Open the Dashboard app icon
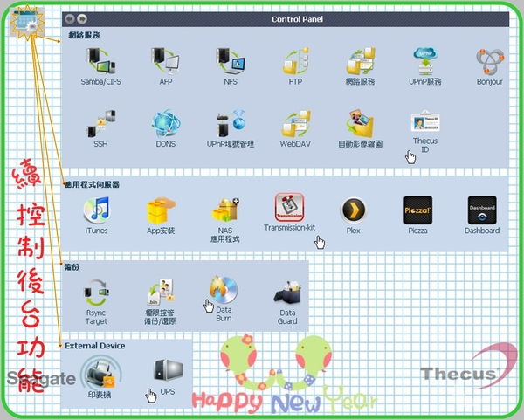This screenshot has height=420, width=524. tap(482, 210)
